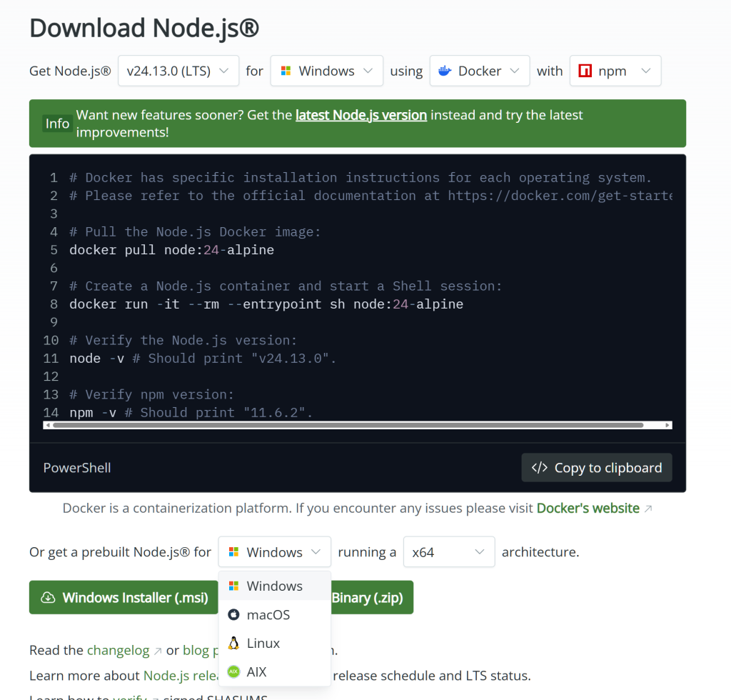Click the code brackets icon beside Copy
The height and width of the screenshot is (700, 731).
click(x=540, y=468)
